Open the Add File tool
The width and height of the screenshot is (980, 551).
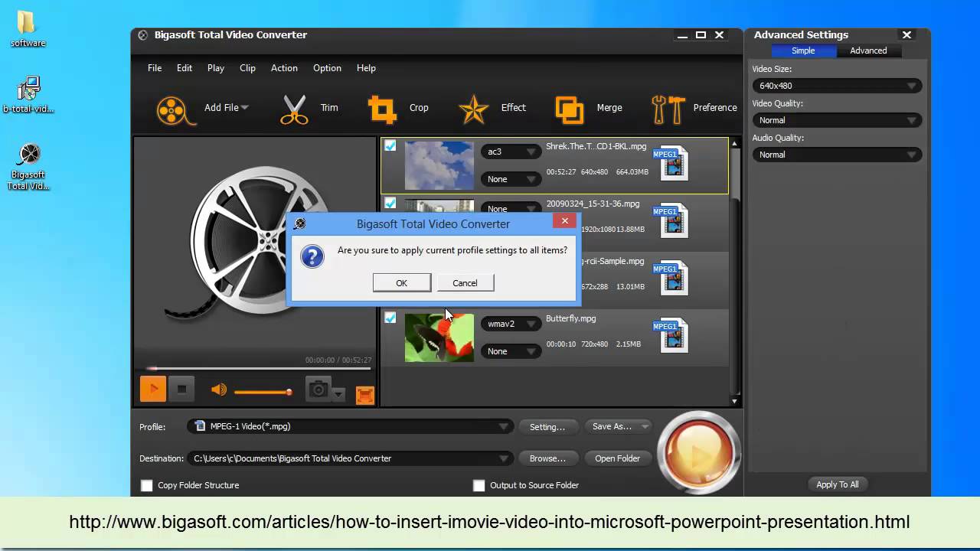[220, 107]
